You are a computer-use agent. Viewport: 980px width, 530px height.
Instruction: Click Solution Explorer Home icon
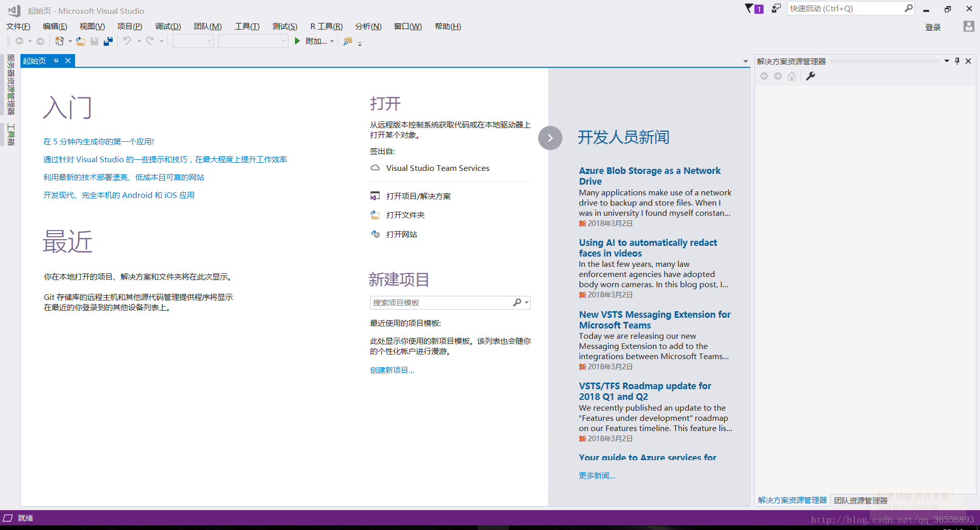point(792,76)
